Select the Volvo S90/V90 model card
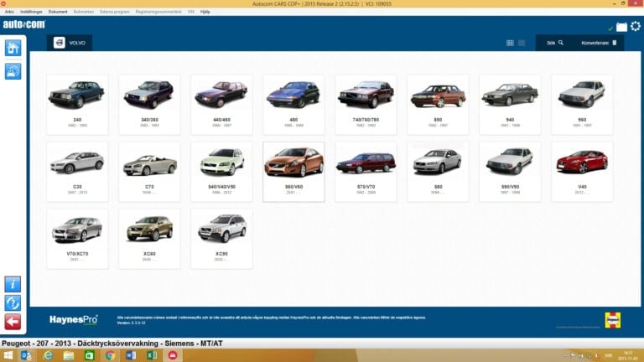The image size is (644, 362). coord(510,172)
